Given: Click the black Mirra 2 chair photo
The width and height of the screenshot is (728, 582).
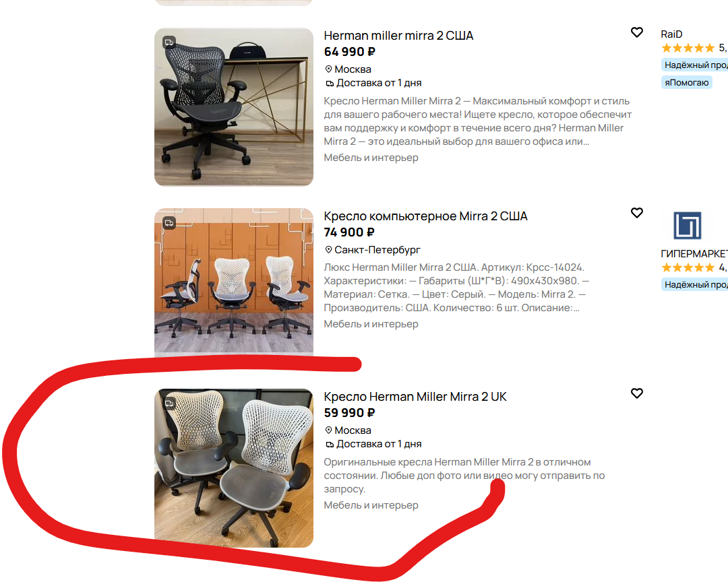Looking at the screenshot, I should (233, 107).
